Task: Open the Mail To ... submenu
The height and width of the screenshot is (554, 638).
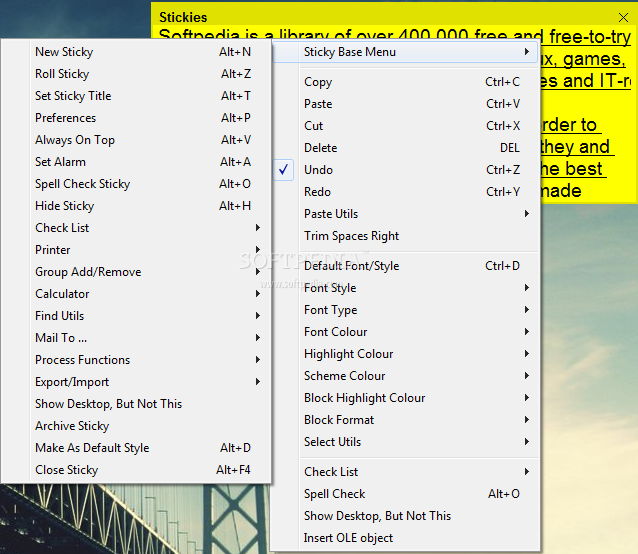Action: pos(136,338)
